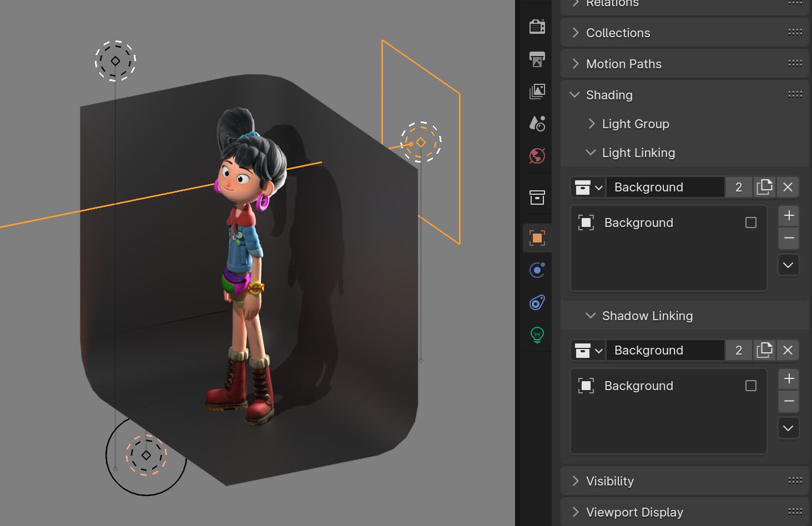This screenshot has width=812, height=526.
Task: Click the Background name field under Light Linking
Action: click(x=665, y=187)
